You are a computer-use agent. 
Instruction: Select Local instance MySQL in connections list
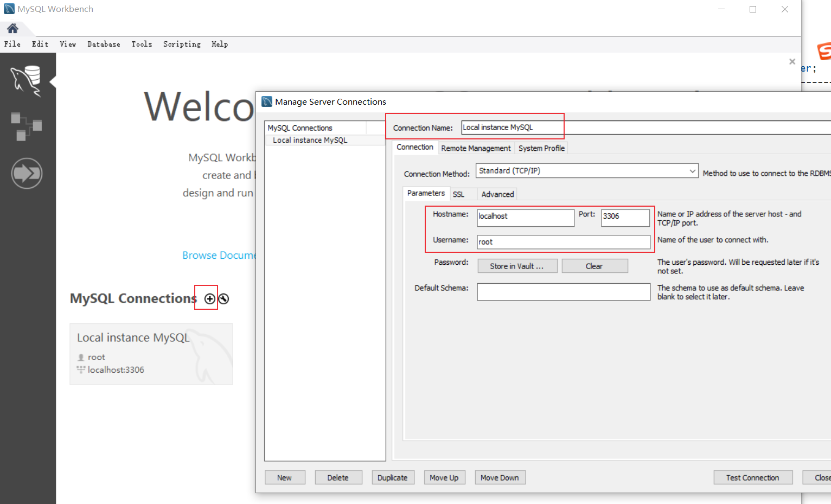(325, 140)
